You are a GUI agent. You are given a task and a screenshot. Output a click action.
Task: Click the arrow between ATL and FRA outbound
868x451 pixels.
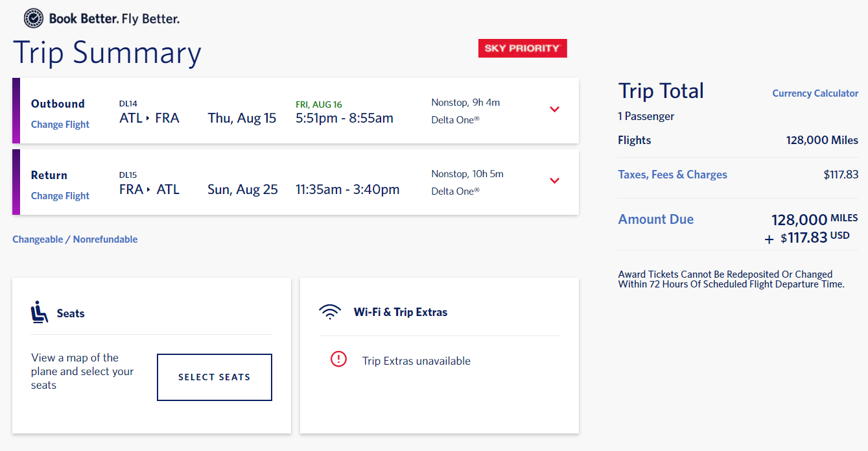tap(147, 119)
